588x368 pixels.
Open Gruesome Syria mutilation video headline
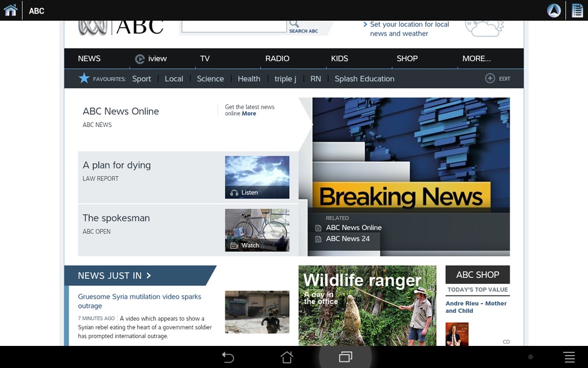pyautogui.click(x=140, y=301)
